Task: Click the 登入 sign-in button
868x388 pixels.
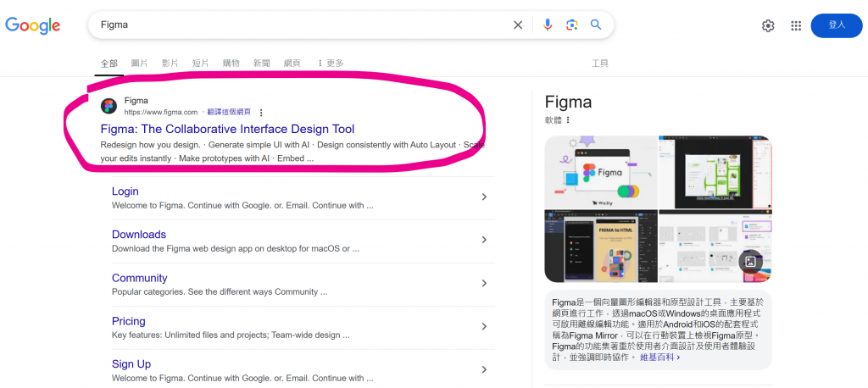Action: coord(837,25)
